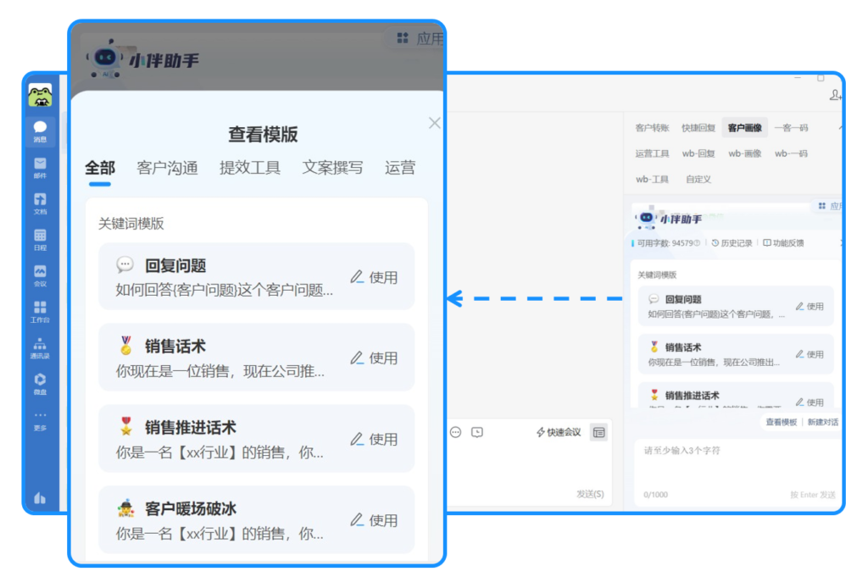This screenshot has height=588, width=868.
Task: Click the frog profile avatar
Action: point(40,95)
